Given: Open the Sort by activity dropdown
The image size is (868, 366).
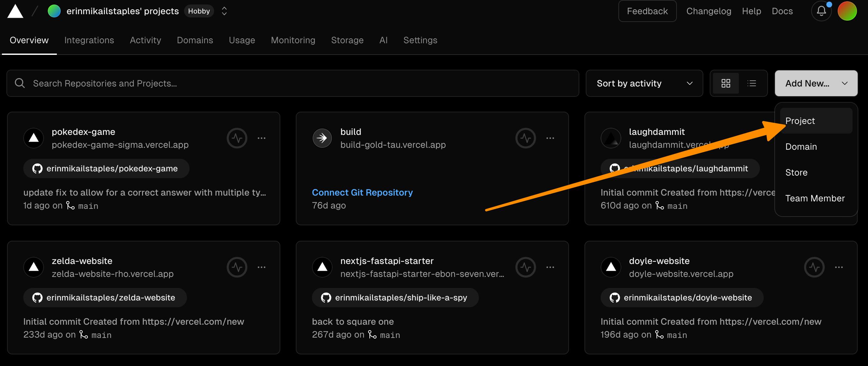Looking at the screenshot, I should (x=644, y=83).
